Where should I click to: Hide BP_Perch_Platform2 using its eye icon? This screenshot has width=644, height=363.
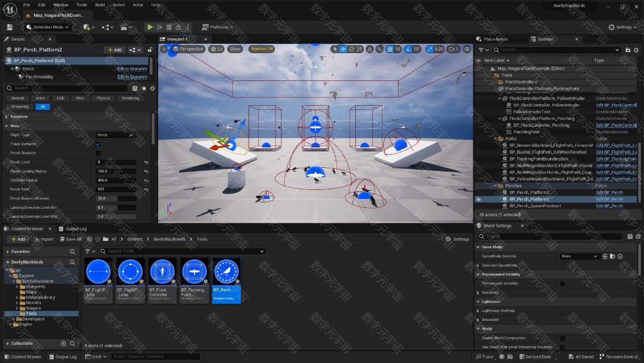[x=478, y=199]
